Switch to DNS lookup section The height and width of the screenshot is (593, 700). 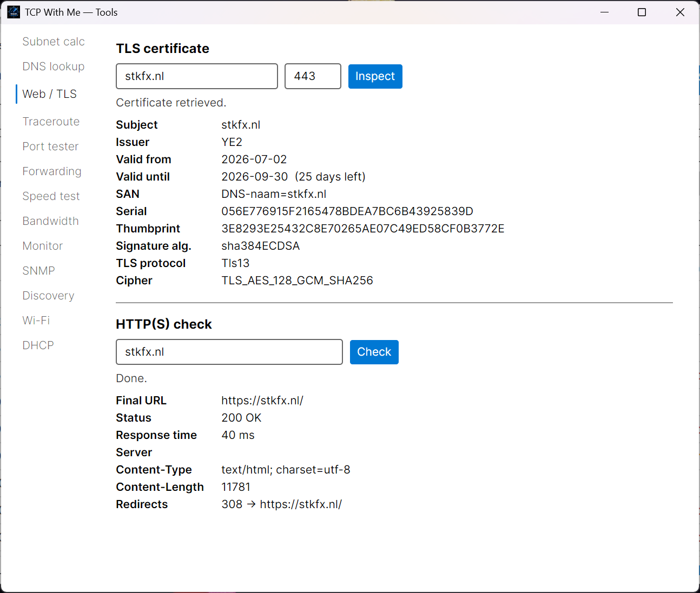click(x=54, y=66)
